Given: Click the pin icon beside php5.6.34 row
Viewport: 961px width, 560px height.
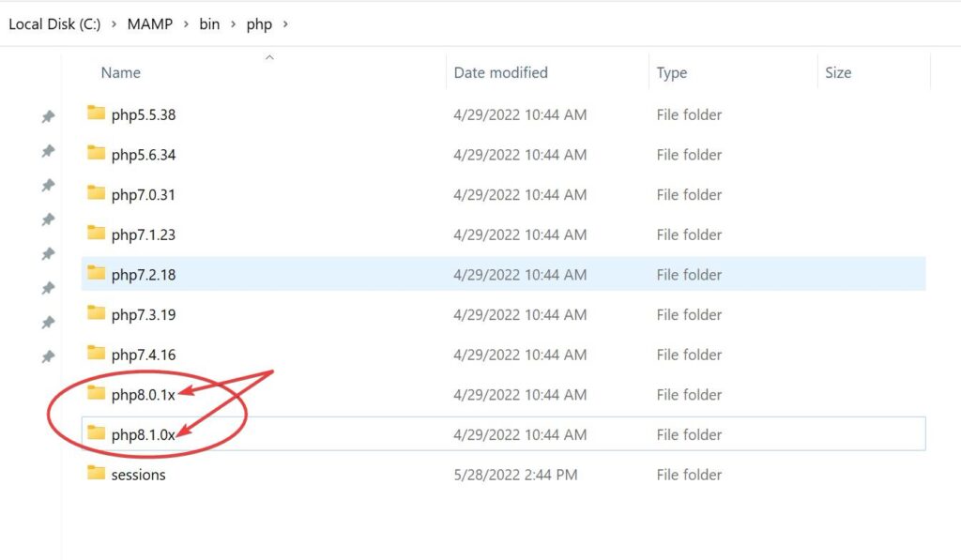Looking at the screenshot, I should pos(48,151).
